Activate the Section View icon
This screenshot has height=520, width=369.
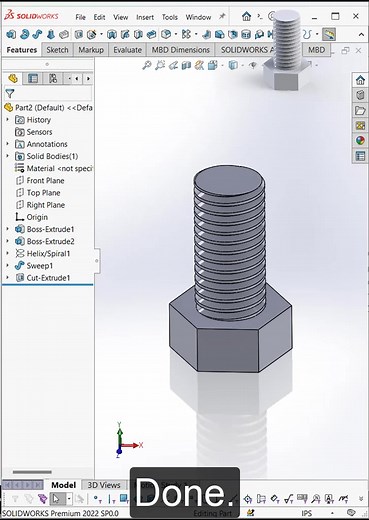click(x=186, y=65)
